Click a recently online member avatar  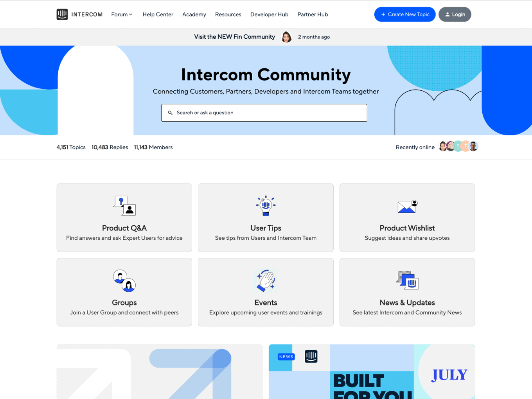[442, 146]
